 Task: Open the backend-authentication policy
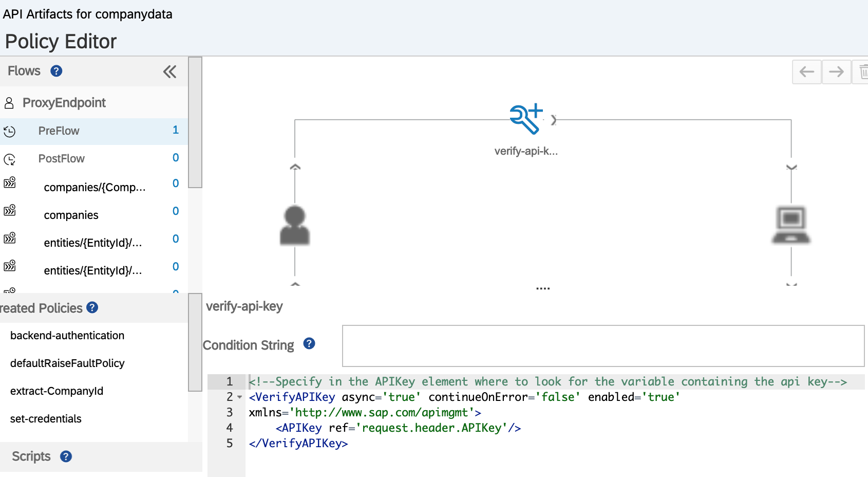coord(67,336)
